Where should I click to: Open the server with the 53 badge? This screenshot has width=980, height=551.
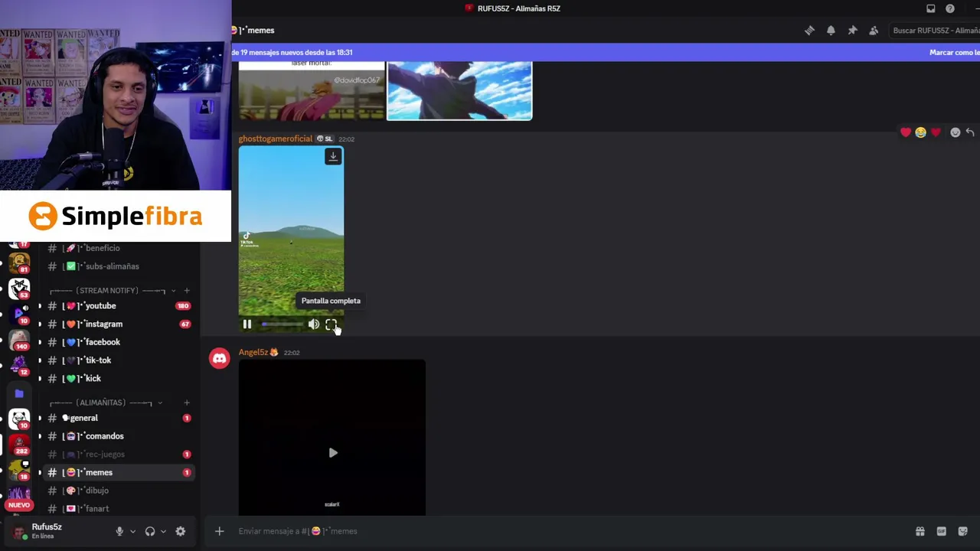pyautogui.click(x=19, y=289)
